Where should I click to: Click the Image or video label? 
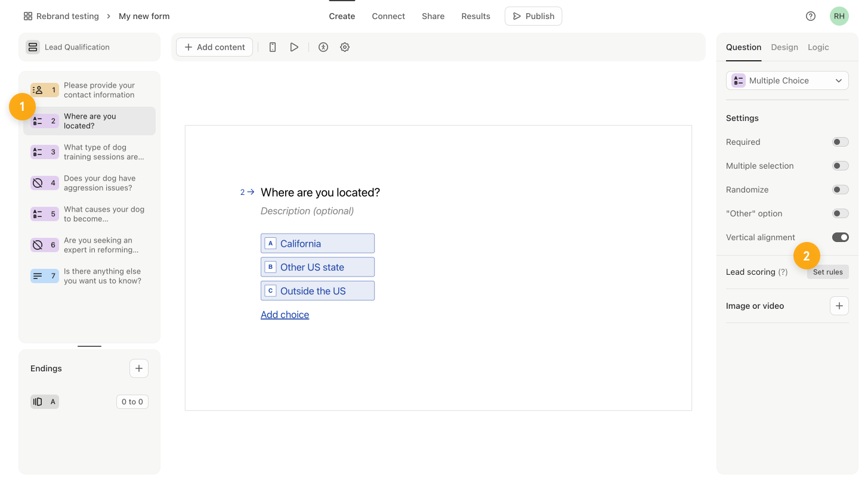point(755,306)
